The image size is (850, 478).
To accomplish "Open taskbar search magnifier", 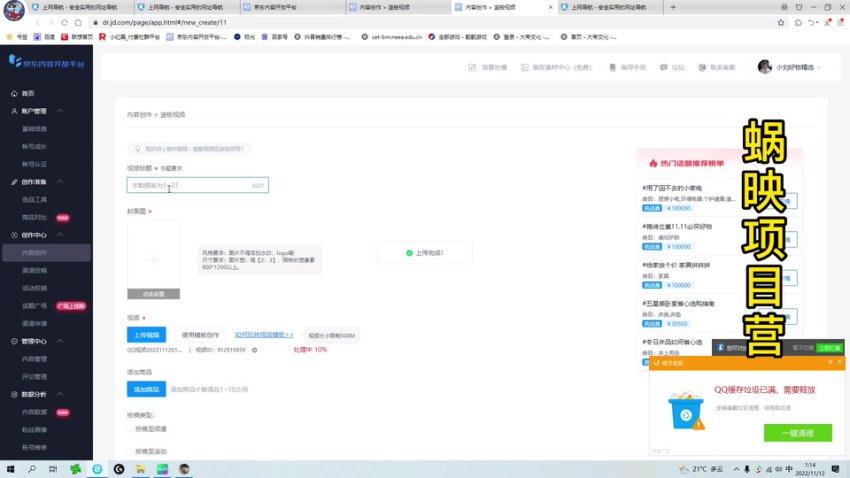I will click(x=32, y=469).
